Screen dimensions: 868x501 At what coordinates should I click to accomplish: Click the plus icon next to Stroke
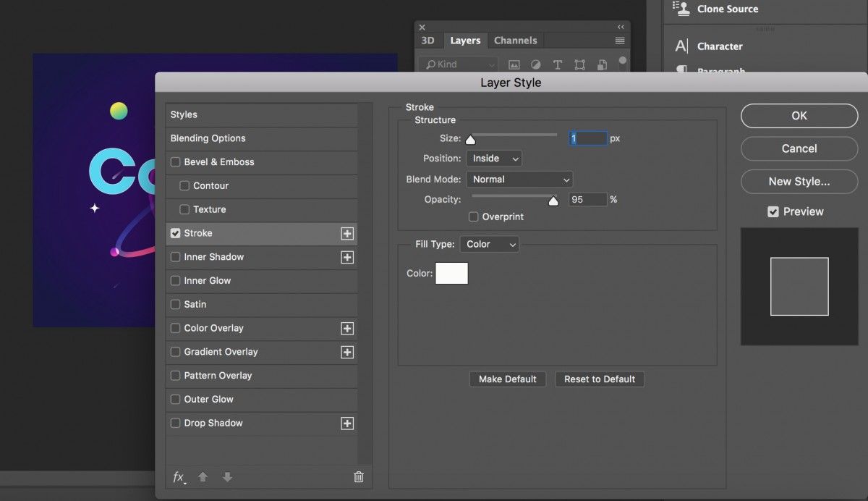pos(347,234)
